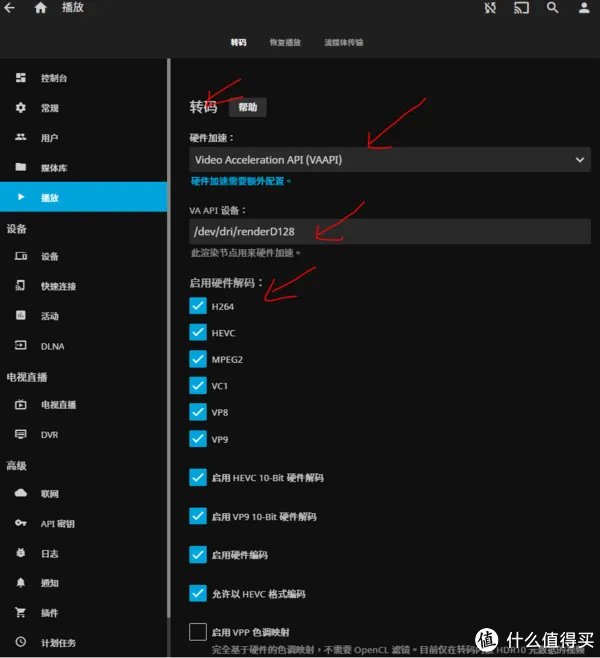The image size is (600, 658).
Task: Open the search magnifier icon
Action: [x=552, y=8]
